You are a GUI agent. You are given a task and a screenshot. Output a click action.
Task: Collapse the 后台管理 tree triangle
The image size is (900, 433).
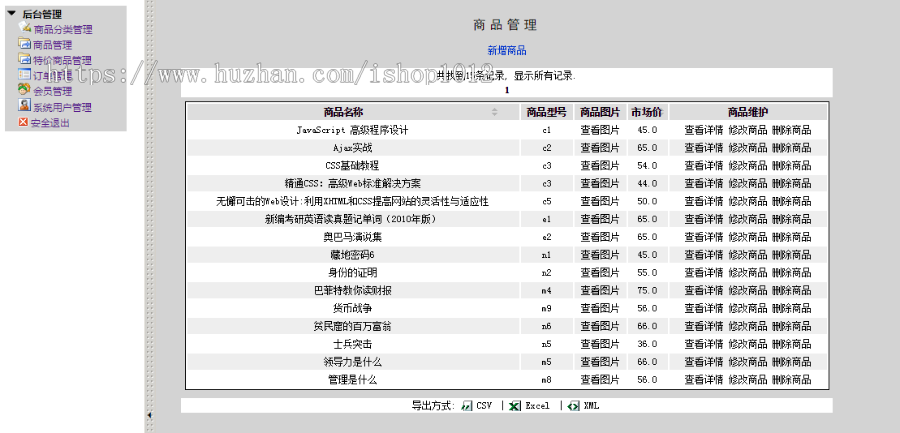[x=11, y=13]
